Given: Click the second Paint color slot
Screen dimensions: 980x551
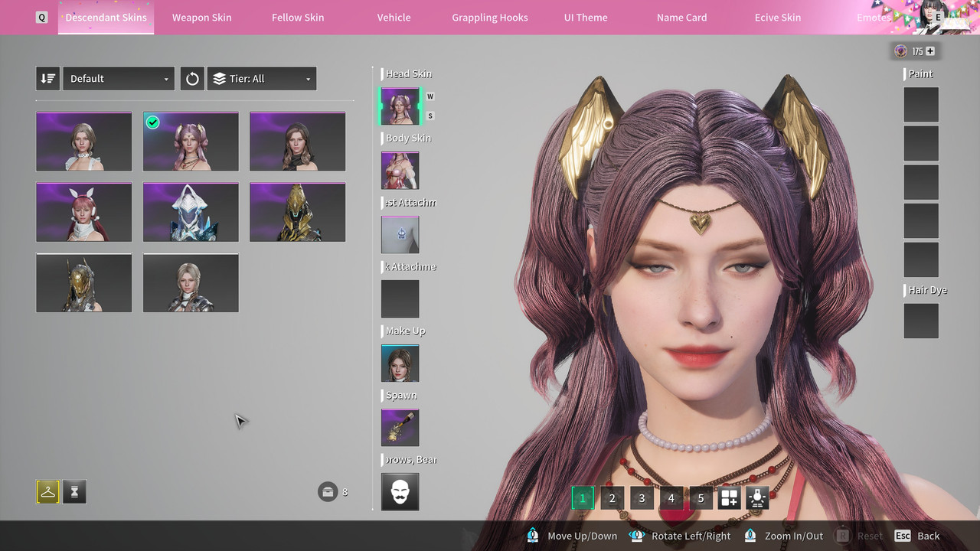Looking at the screenshot, I should pos(921,143).
